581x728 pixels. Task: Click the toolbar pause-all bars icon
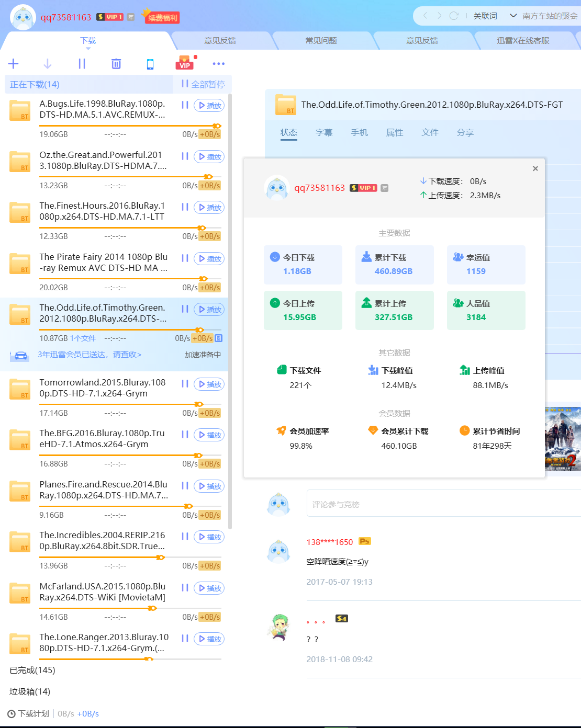point(82,64)
